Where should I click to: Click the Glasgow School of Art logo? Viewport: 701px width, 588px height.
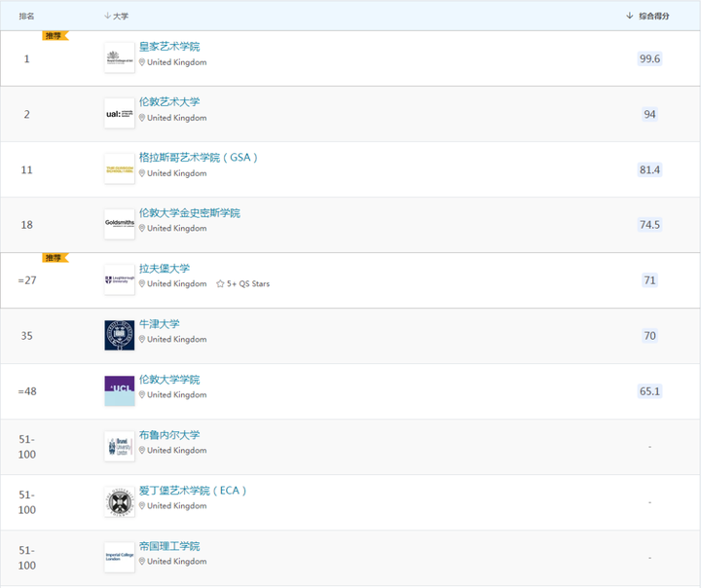120,169
